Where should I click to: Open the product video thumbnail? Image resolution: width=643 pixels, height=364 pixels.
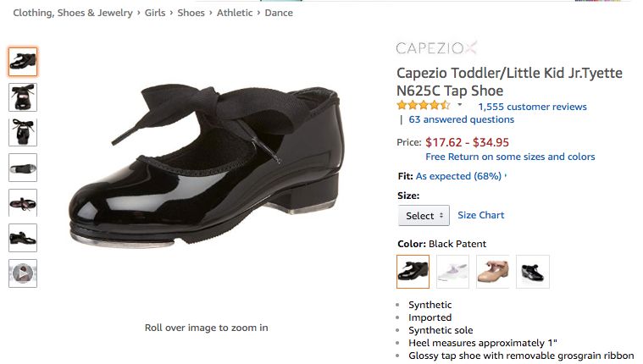click(23, 273)
